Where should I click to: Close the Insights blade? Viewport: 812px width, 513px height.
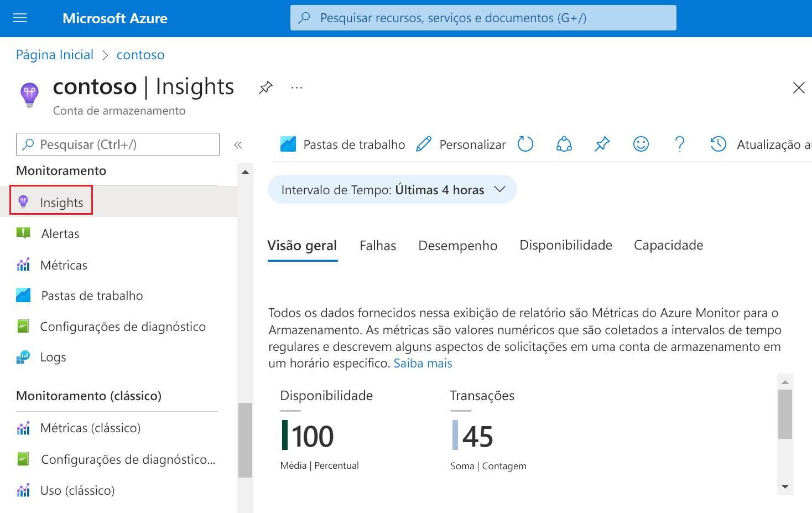[x=799, y=87]
